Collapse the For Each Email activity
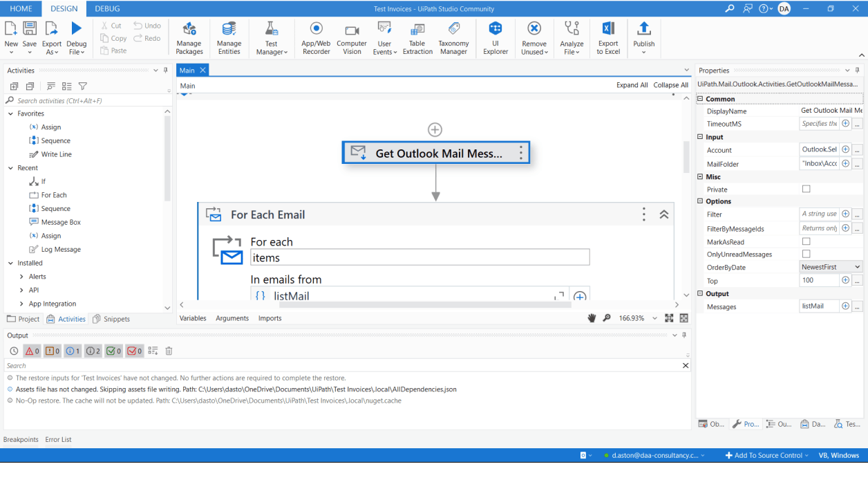 click(x=664, y=215)
